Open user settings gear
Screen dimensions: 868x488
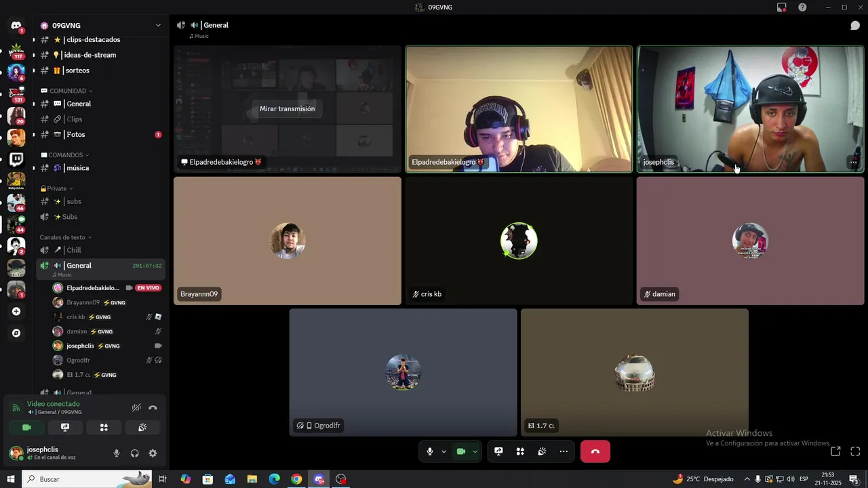click(153, 453)
